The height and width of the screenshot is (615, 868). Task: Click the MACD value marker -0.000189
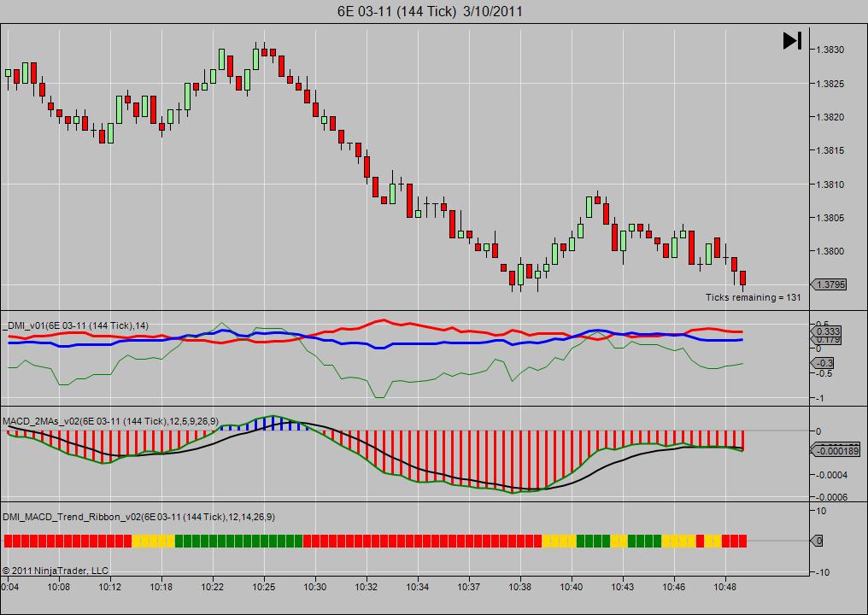pos(836,451)
